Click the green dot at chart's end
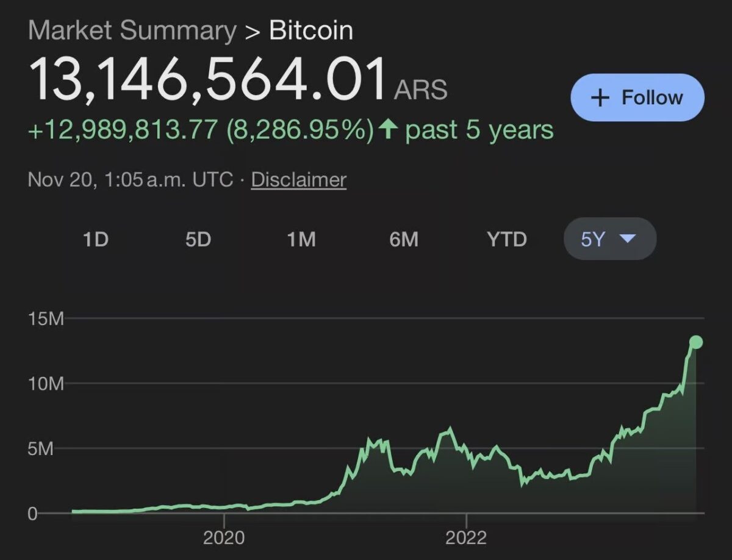This screenshot has height=560, width=732. (x=695, y=342)
